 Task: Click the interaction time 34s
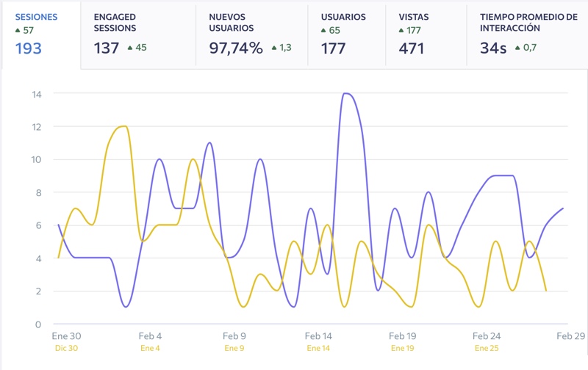click(x=493, y=48)
